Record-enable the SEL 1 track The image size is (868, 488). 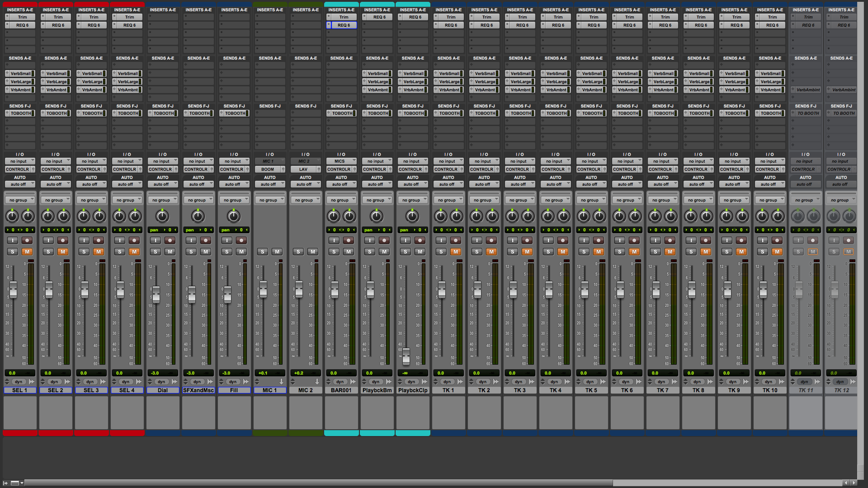click(x=28, y=240)
